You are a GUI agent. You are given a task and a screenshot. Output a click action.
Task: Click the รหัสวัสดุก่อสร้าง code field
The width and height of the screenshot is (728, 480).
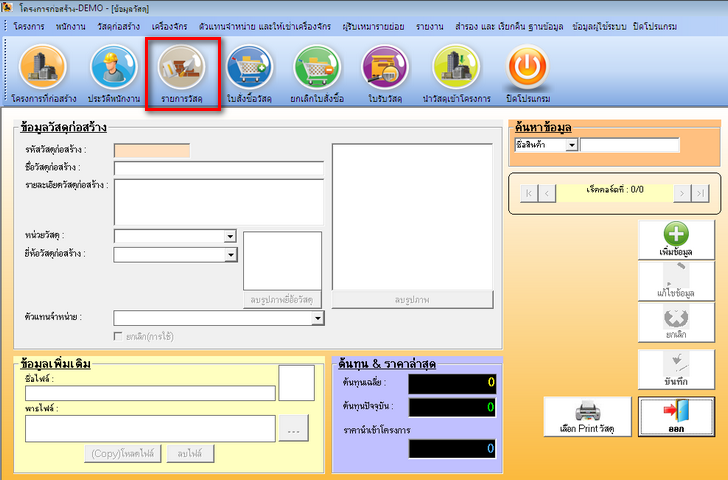(152, 151)
